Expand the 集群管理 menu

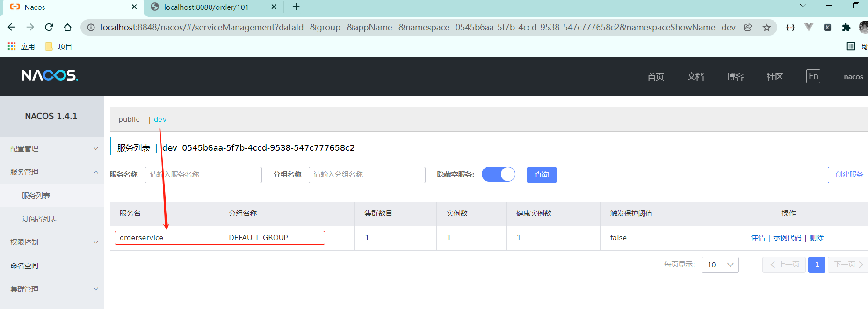(x=52, y=289)
